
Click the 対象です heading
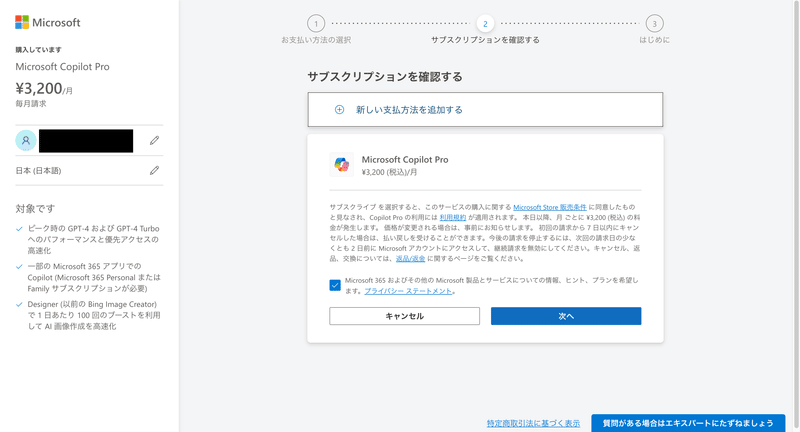click(35, 208)
